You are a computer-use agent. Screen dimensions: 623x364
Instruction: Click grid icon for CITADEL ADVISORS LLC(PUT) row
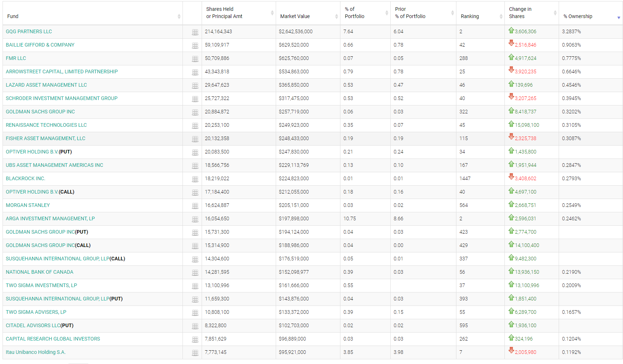pos(195,326)
